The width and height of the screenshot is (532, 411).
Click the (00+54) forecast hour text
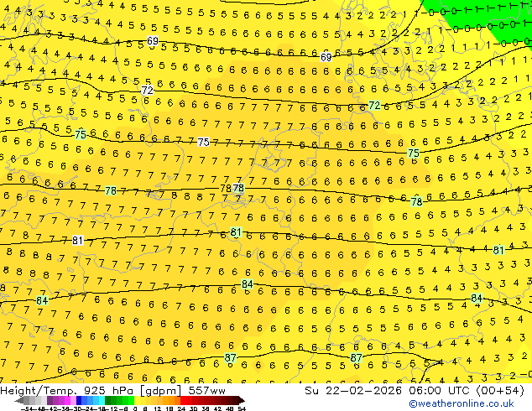(500, 391)
